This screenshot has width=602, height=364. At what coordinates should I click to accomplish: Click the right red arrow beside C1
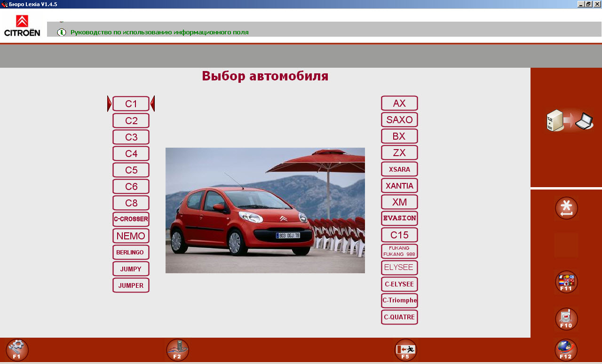tap(152, 103)
